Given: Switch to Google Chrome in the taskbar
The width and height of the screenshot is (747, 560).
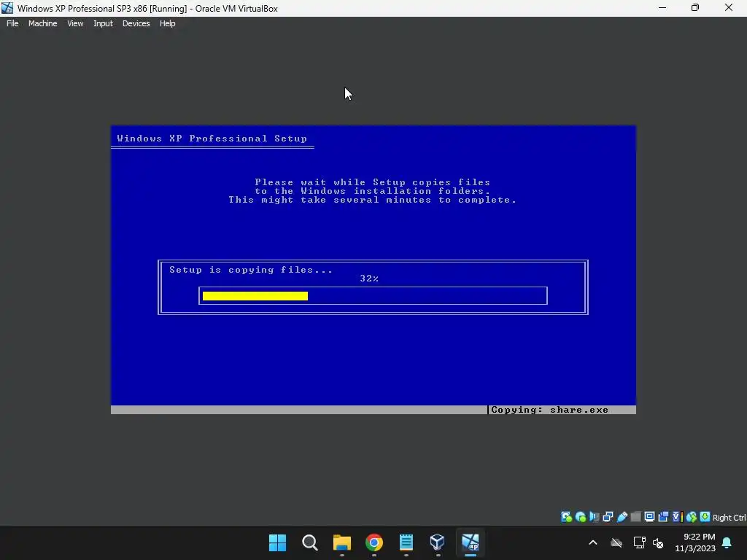Looking at the screenshot, I should click(x=374, y=542).
